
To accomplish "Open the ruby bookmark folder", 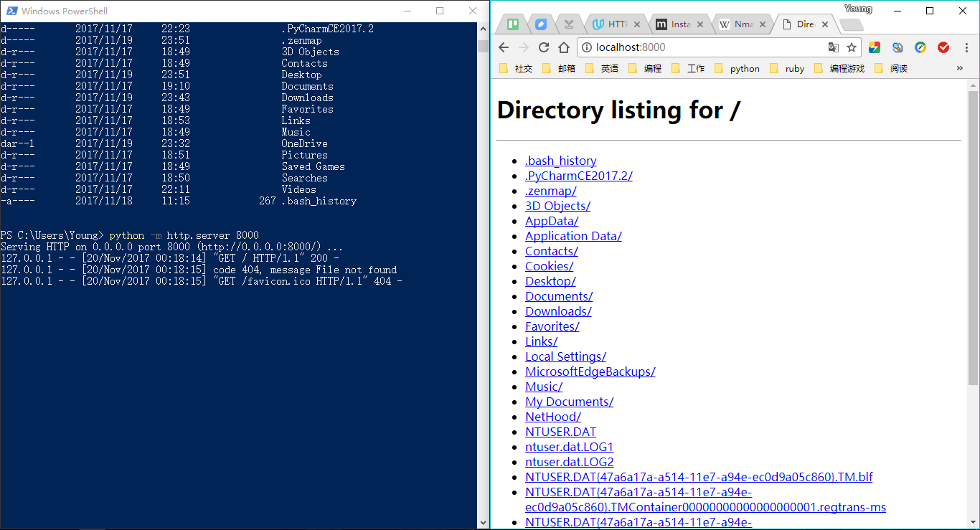I will (788, 68).
